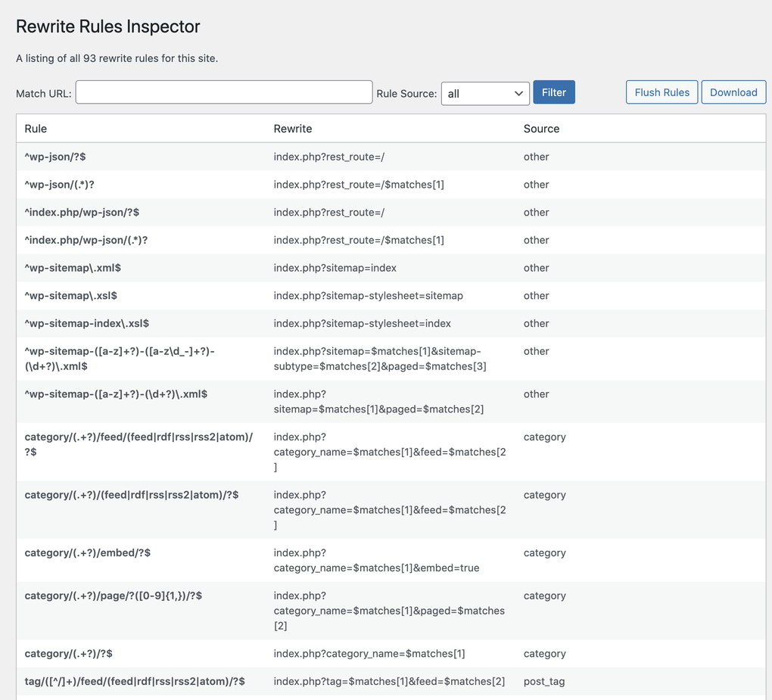772x700 pixels.
Task: Click the Match URL input field
Action: coord(224,92)
